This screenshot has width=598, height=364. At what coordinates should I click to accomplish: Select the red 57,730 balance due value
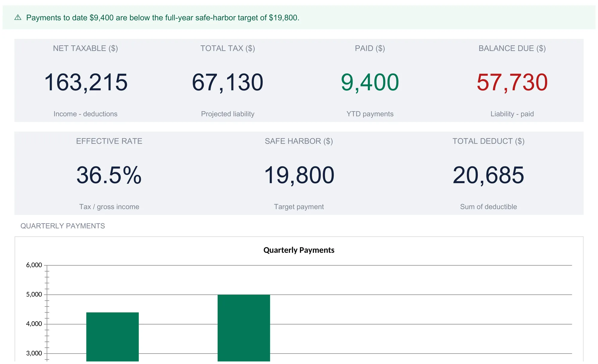512,82
